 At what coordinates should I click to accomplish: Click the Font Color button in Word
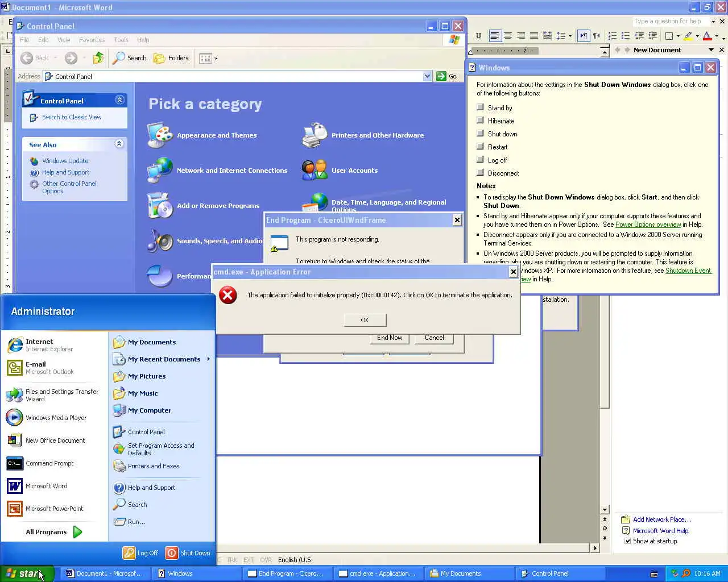707,36
